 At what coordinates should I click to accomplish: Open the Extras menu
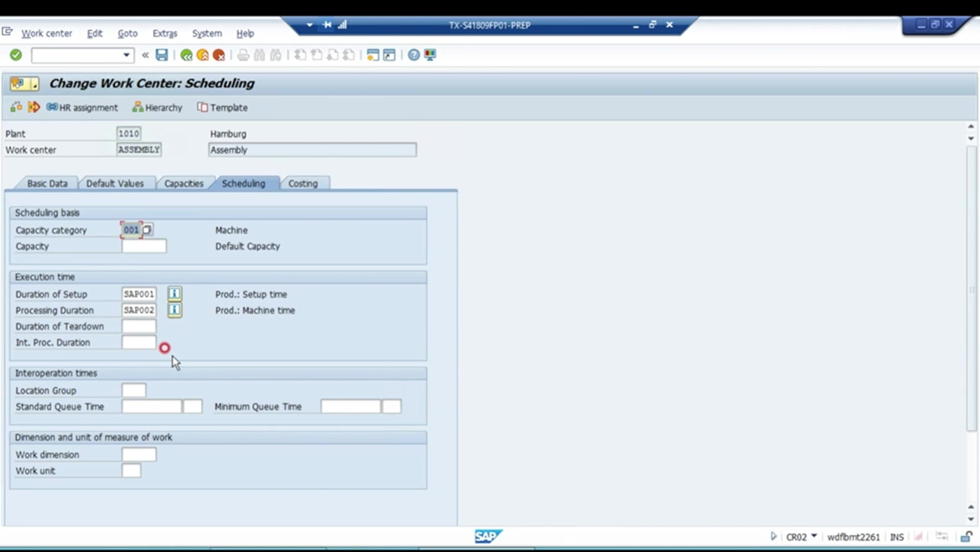click(x=165, y=33)
